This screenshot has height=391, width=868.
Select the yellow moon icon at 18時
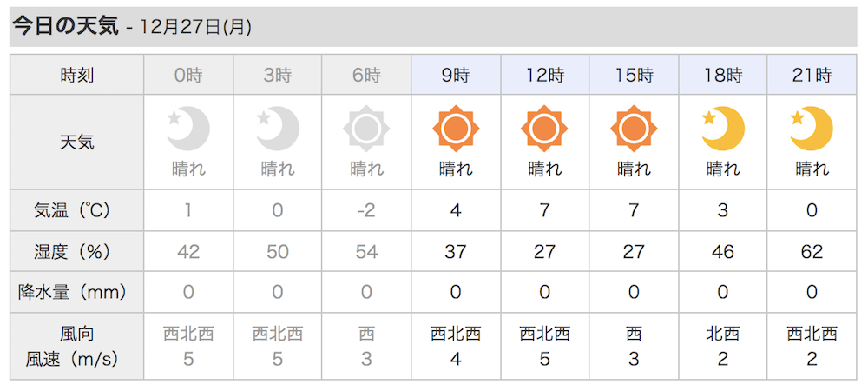tap(722, 129)
